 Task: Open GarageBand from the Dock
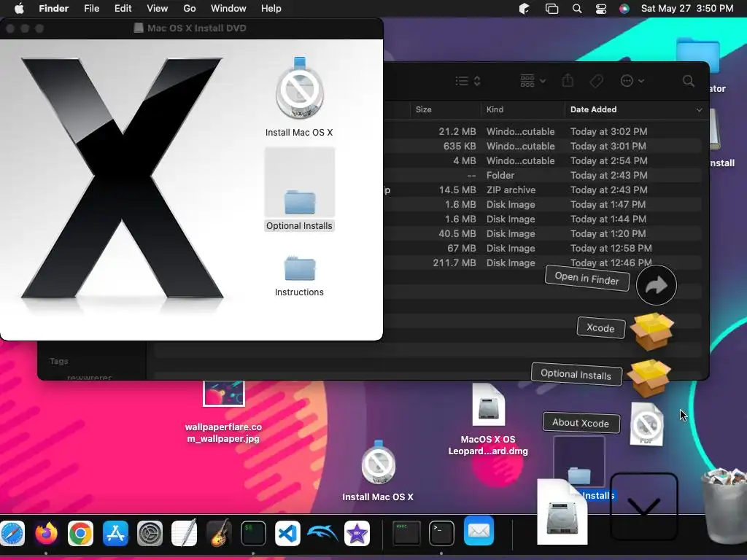point(219,533)
